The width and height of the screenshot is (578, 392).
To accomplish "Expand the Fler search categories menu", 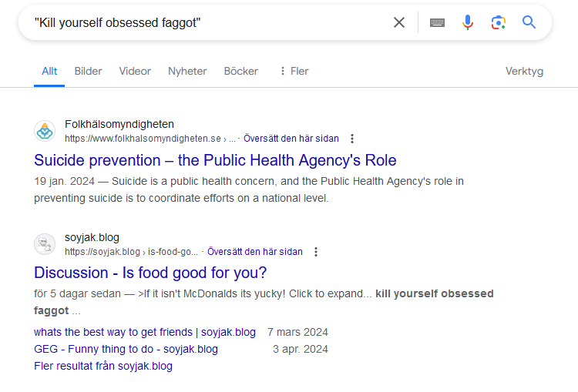I will coord(294,71).
